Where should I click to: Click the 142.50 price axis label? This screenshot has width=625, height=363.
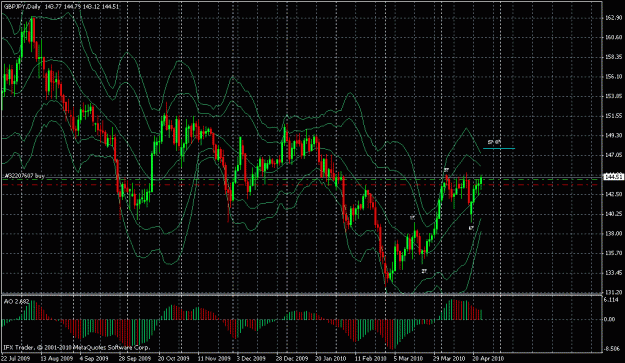(x=613, y=194)
